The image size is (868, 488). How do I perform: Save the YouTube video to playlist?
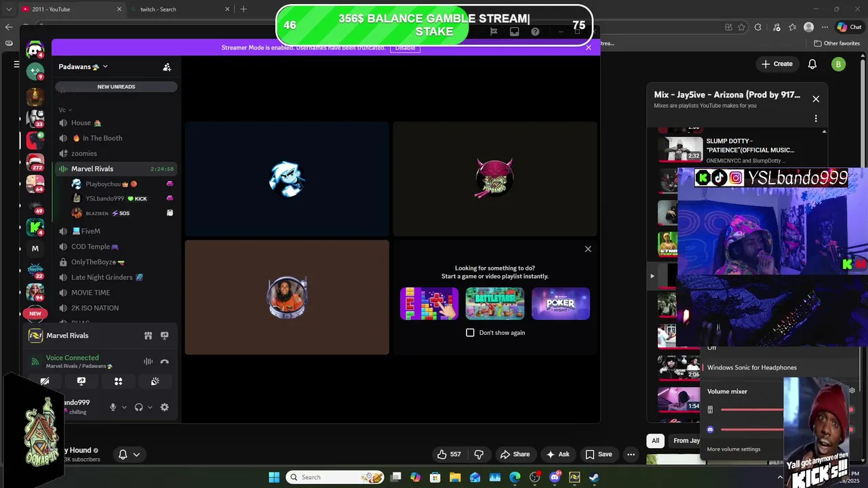click(599, 454)
